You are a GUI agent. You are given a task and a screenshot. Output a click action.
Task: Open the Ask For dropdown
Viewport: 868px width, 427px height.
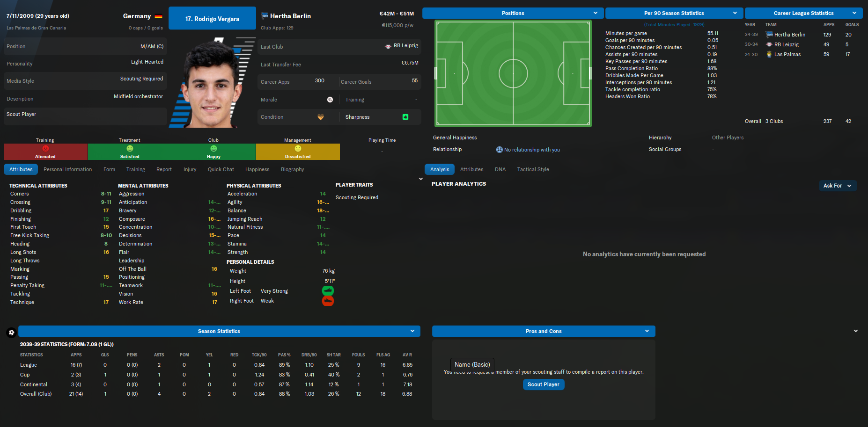tap(838, 186)
